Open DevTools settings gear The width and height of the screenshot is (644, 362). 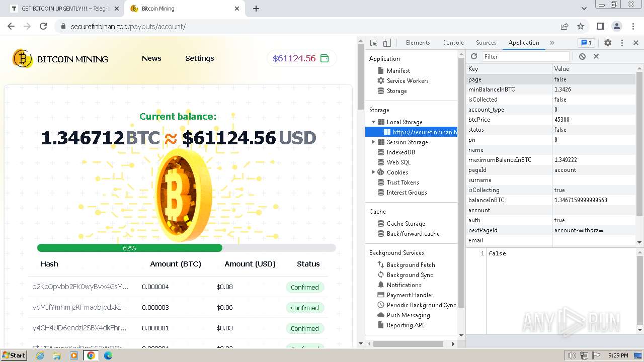click(608, 43)
